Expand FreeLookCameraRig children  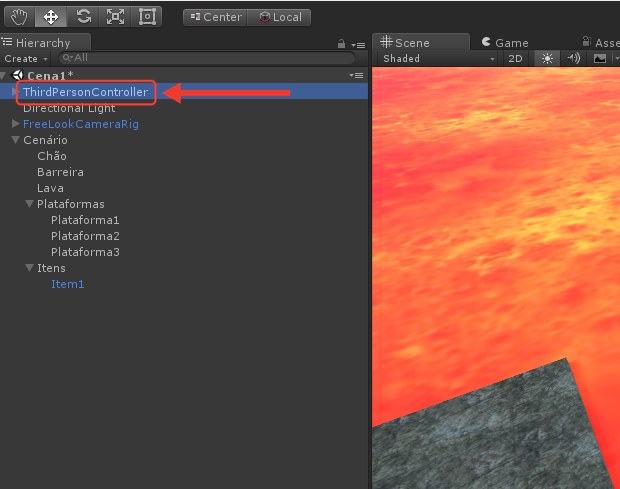click(15, 123)
